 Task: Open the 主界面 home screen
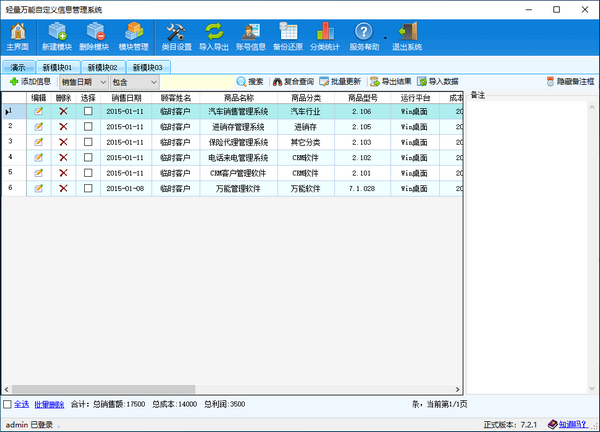pyautogui.click(x=17, y=38)
